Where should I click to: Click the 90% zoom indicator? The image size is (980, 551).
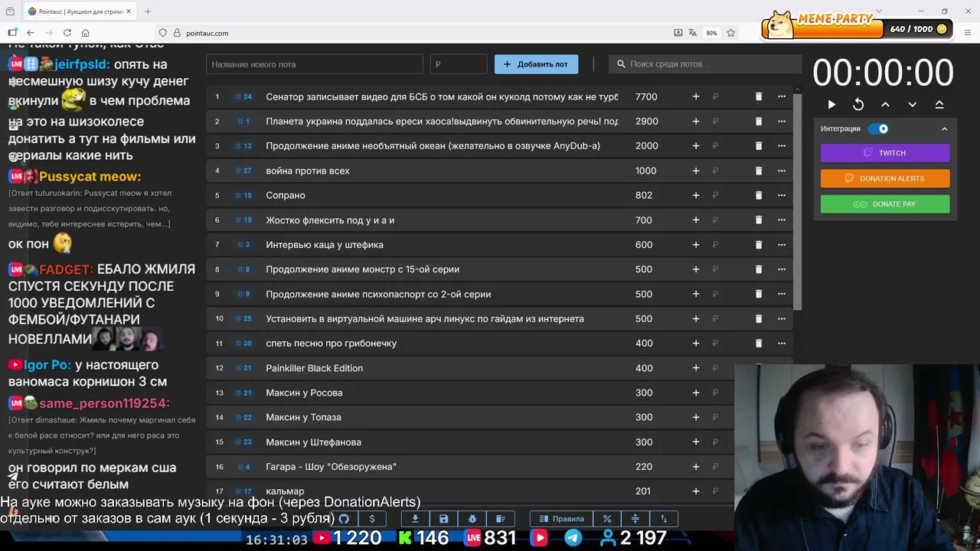(711, 33)
